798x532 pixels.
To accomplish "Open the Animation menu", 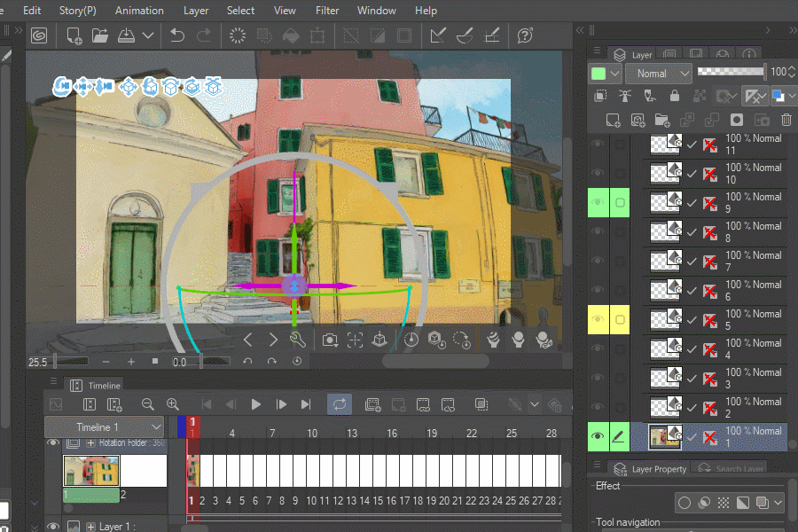I will tap(139, 11).
